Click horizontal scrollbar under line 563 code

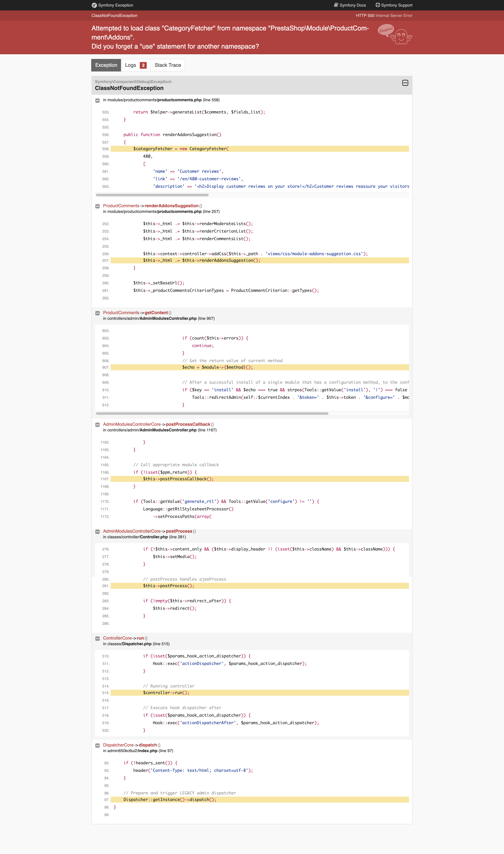click(x=152, y=195)
